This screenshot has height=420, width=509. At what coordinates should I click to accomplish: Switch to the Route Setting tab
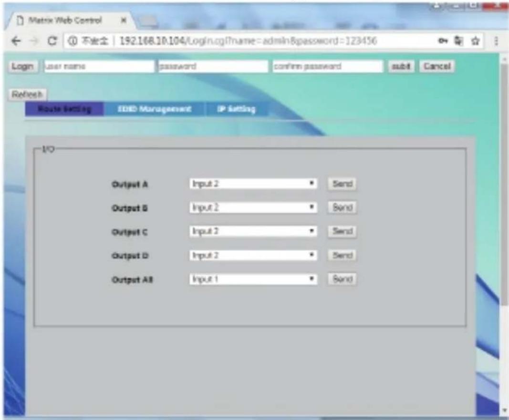tap(64, 109)
